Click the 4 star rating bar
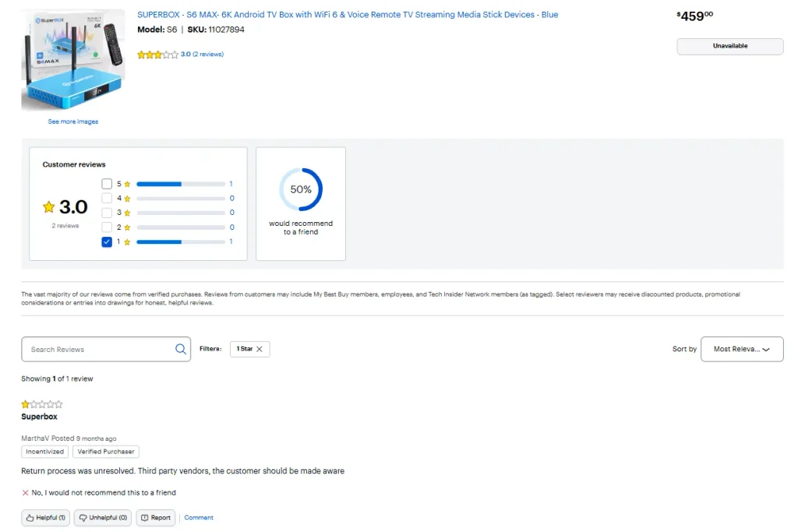 [x=181, y=199]
